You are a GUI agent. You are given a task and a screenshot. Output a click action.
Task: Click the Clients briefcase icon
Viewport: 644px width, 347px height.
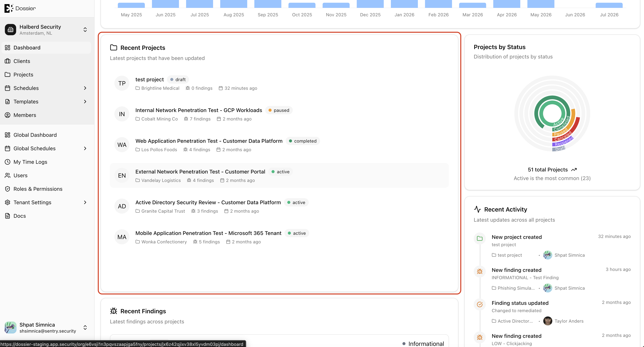coord(8,61)
